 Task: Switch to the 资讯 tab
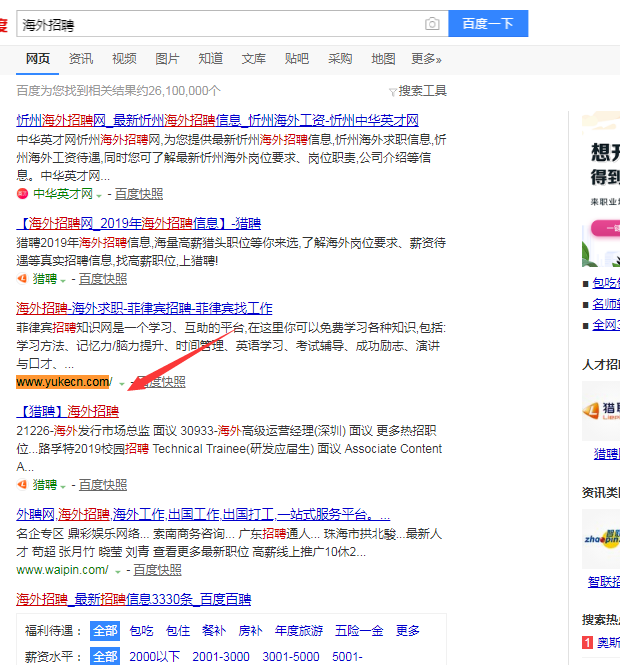pos(81,59)
